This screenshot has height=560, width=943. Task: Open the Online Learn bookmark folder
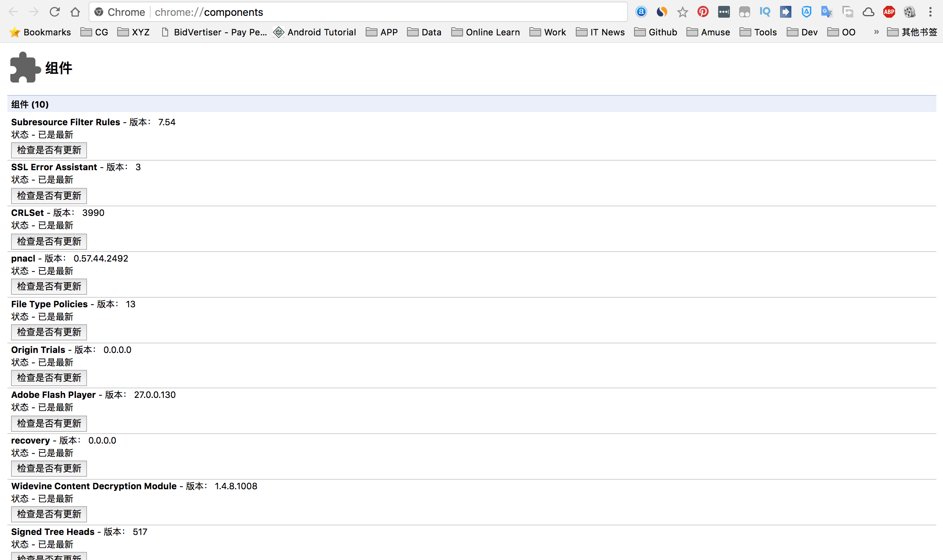[x=486, y=32]
